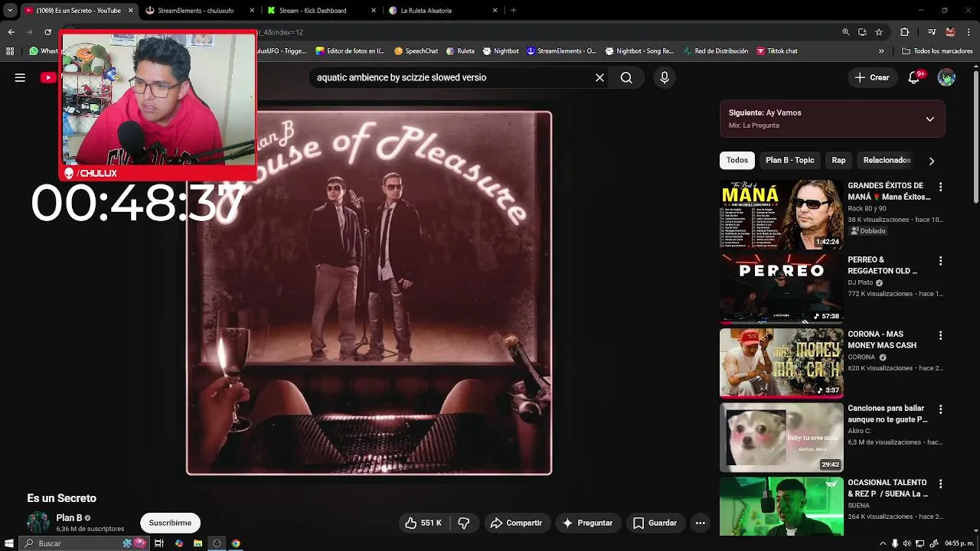
Task: Open the tab search dropdown arrow
Action: pos(10,11)
